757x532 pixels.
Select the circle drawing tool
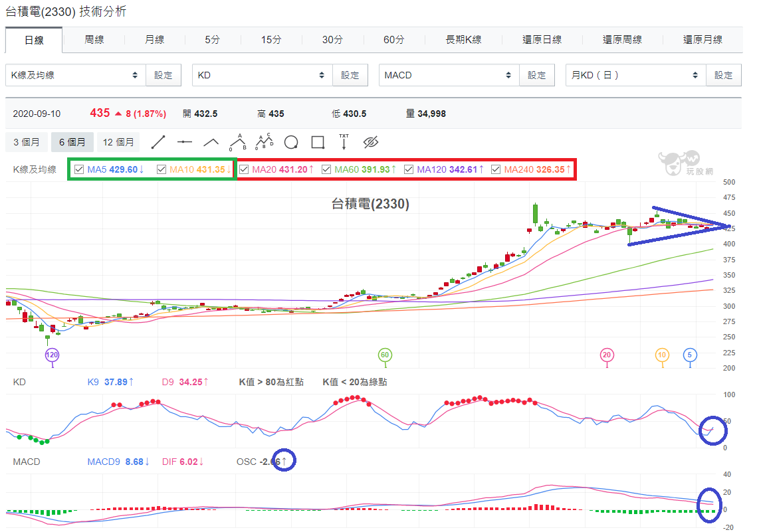[291, 142]
